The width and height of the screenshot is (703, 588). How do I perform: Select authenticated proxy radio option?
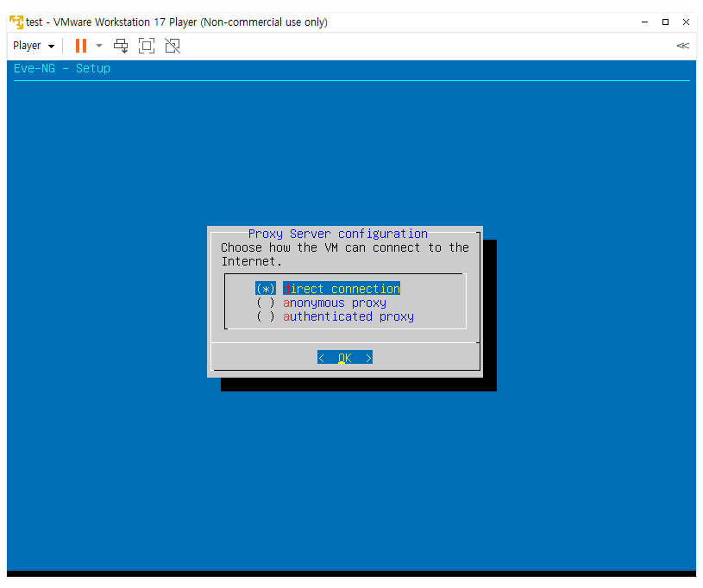pyautogui.click(x=335, y=317)
